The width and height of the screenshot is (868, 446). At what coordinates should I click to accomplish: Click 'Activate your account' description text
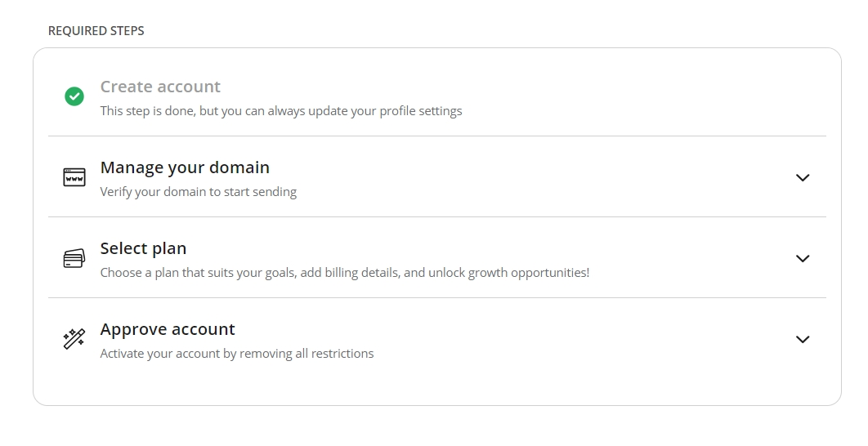pyautogui.click(x=152, y=354)
